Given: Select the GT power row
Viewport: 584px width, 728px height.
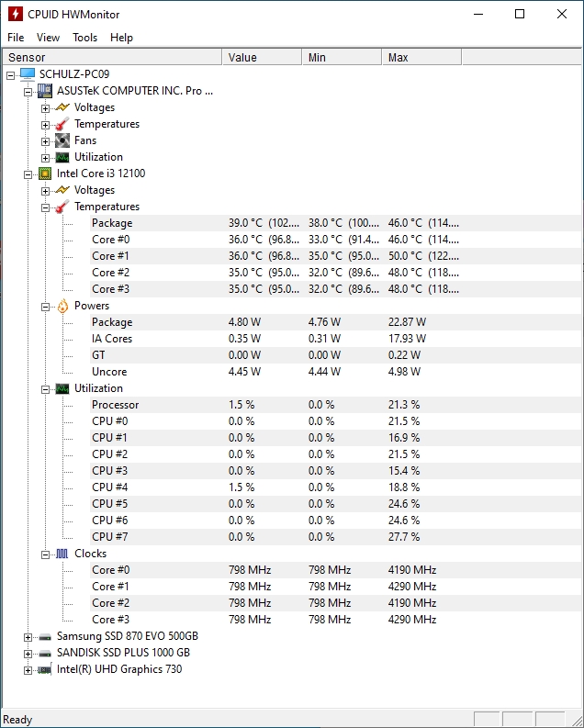Looking at the screenshot, I should (x=336, y=355).
